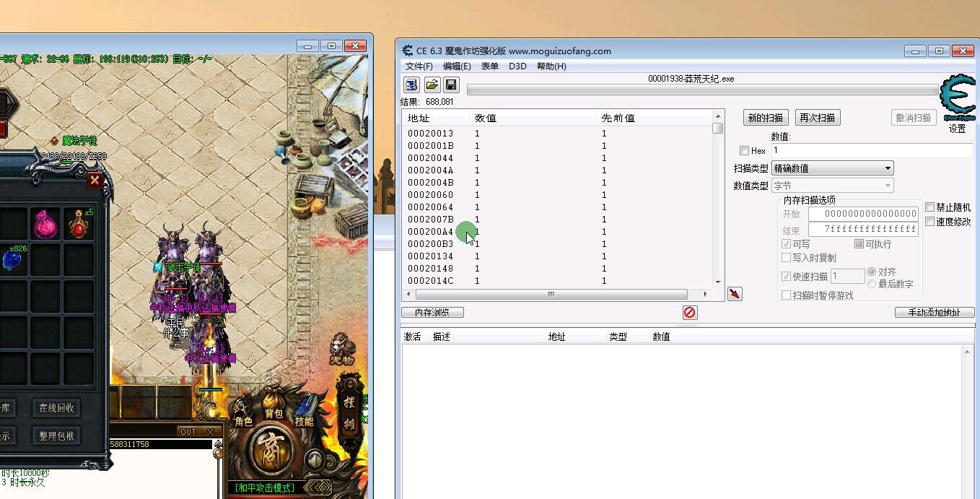Image resolution: width=980 pixels, height=499 pixels.
Task: Click the 类型 type column header in address table
Action: pos(618,337)
